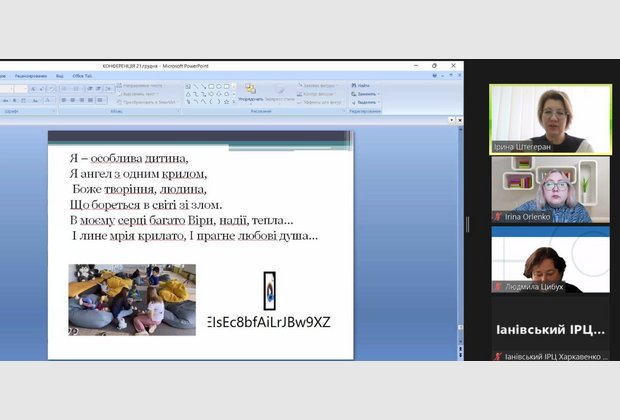This screenshot has height=420, width=620.
Task: Increase the list indent level
Action: tap(98, 89)
